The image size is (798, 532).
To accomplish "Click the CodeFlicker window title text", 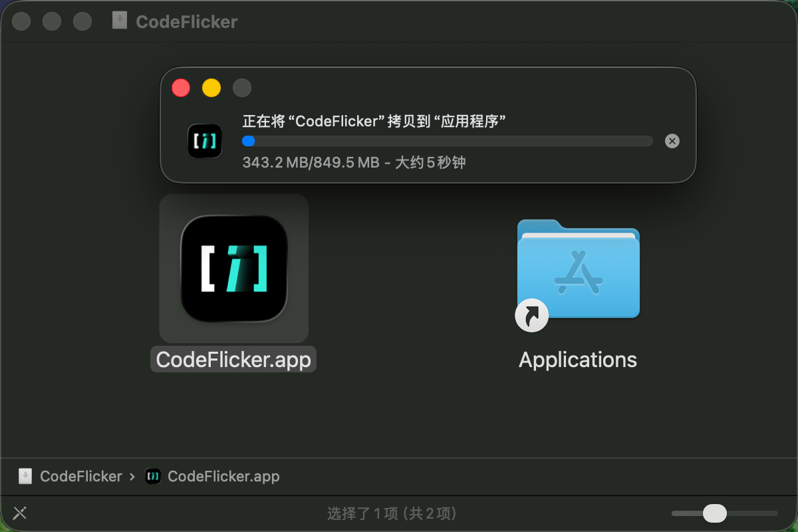I will (187, 21).
